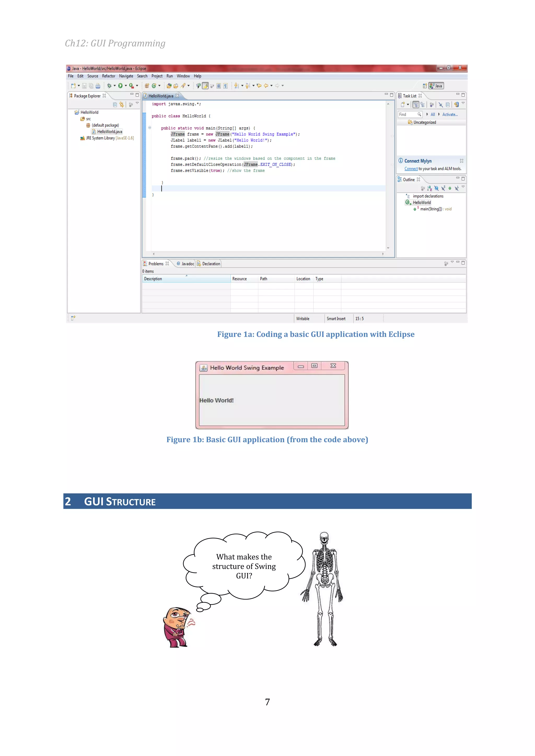The height and width of the screenshot is (756, 535).
Task: Toggle Show Whitespace Characters pilcrow icon
Action: [225, 86]
